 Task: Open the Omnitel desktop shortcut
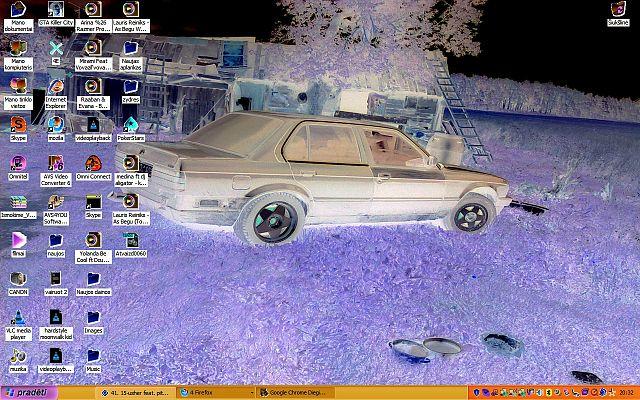17,163
